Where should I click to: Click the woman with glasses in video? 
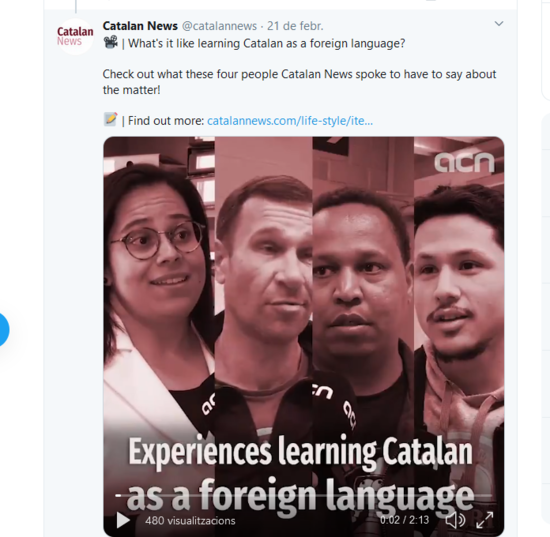tap(159, 281)
